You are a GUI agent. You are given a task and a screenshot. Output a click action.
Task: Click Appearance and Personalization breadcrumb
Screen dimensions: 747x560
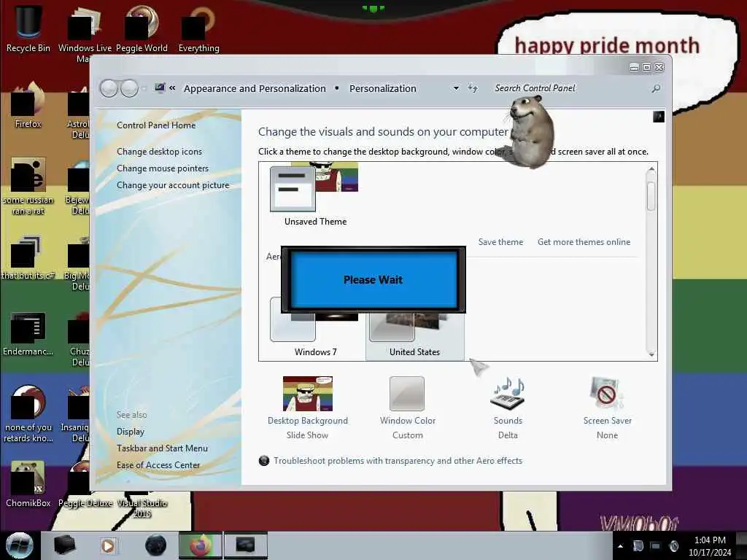click(x=255, y=88)
